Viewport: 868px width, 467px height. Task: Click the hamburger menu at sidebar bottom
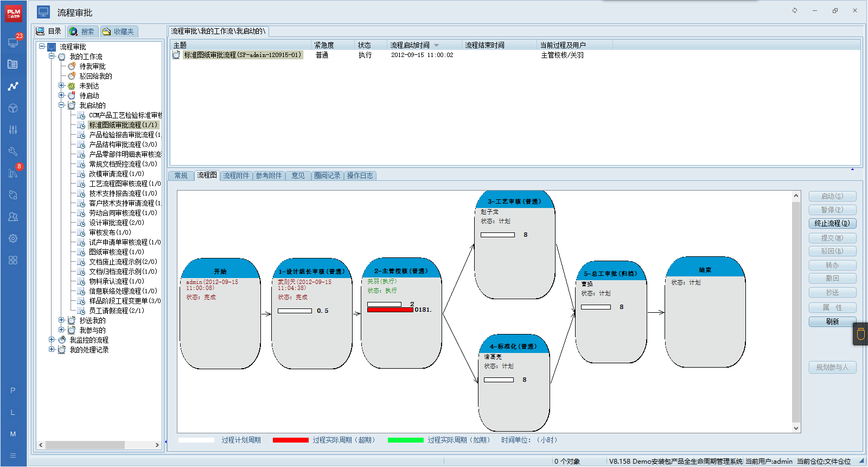(13, 456)
